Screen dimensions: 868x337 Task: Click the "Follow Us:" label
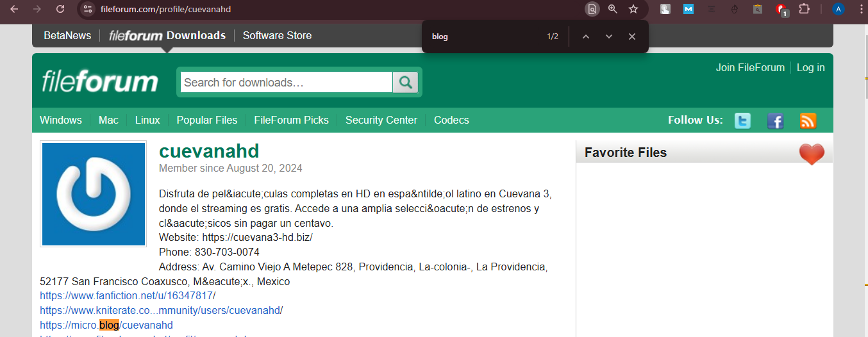pyautogui.click(x=696, y=120)
